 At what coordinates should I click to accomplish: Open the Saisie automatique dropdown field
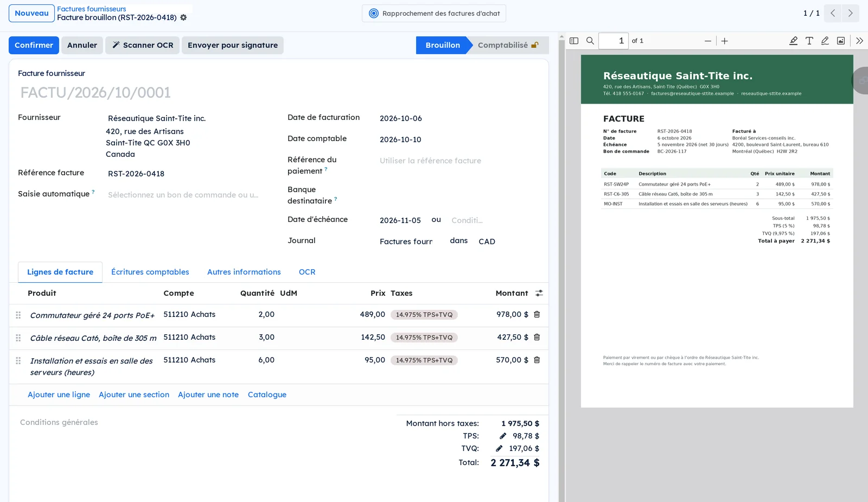pyautogui.click(x=183, y=195)
